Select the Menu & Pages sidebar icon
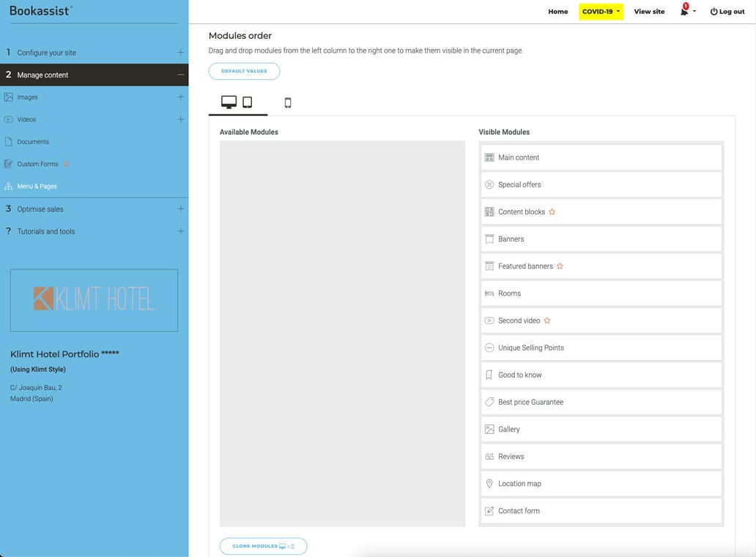 9,186
